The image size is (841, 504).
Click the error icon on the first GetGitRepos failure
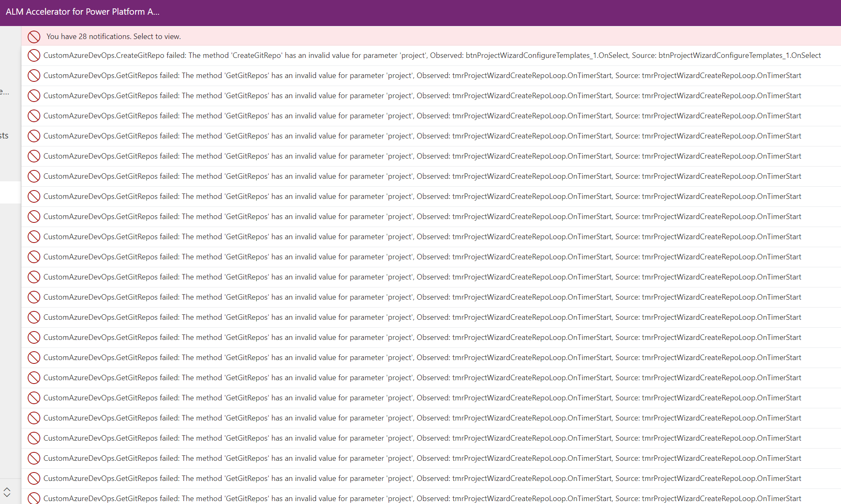(34, 76)
